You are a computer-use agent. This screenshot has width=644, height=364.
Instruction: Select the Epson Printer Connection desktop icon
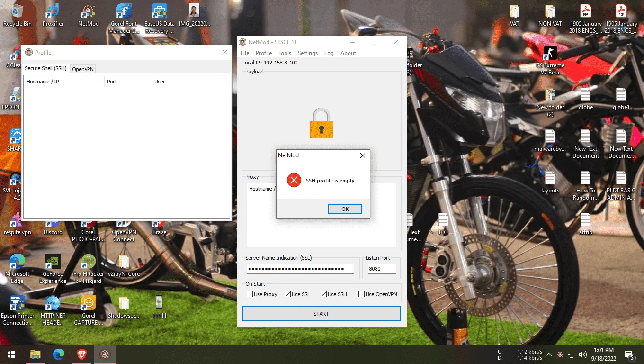(x=18, y=310)
